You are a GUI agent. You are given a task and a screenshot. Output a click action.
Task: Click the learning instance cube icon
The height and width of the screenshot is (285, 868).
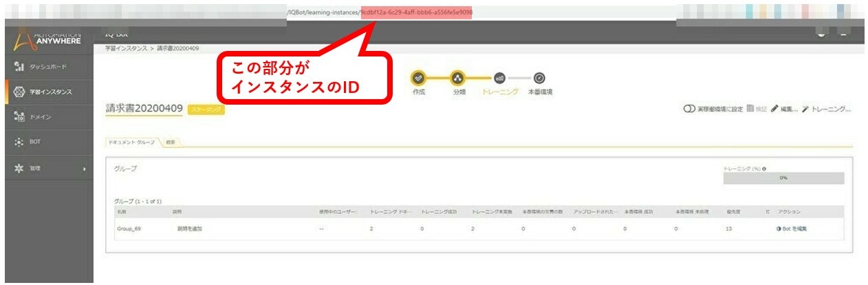[19, 92]
